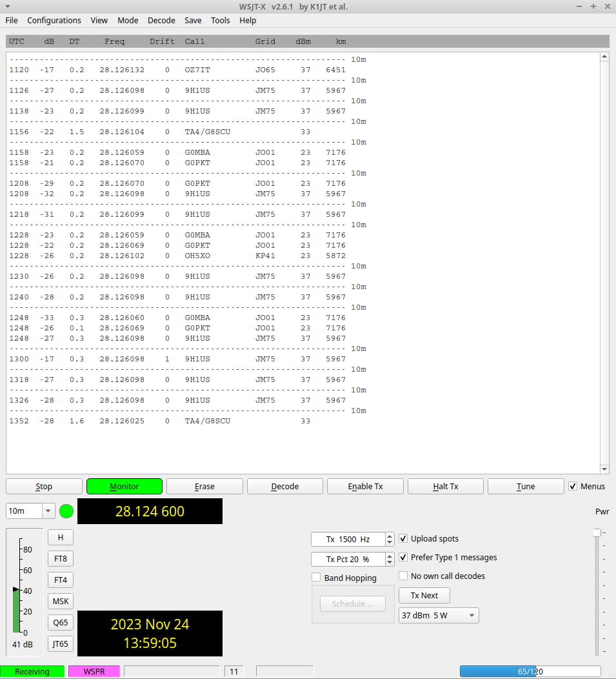This screenshot has width=616, height=679.
Task: Click the OH5XO decode row
Action: coord(177,256)
